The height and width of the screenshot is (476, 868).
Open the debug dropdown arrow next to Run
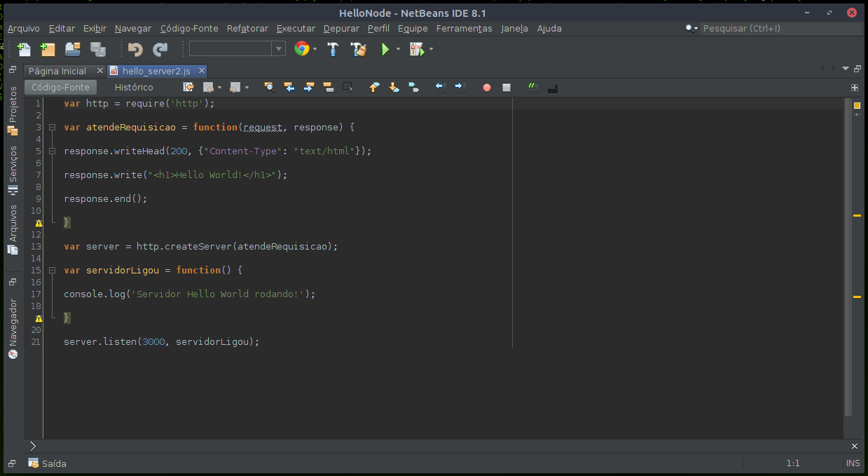click(x=398, y=48)
